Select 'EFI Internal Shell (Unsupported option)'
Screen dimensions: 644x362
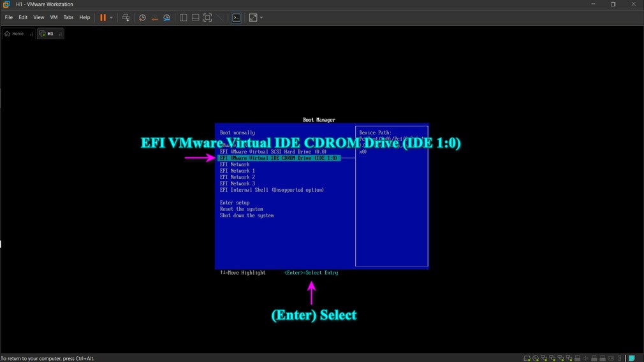tap(272, 190)
